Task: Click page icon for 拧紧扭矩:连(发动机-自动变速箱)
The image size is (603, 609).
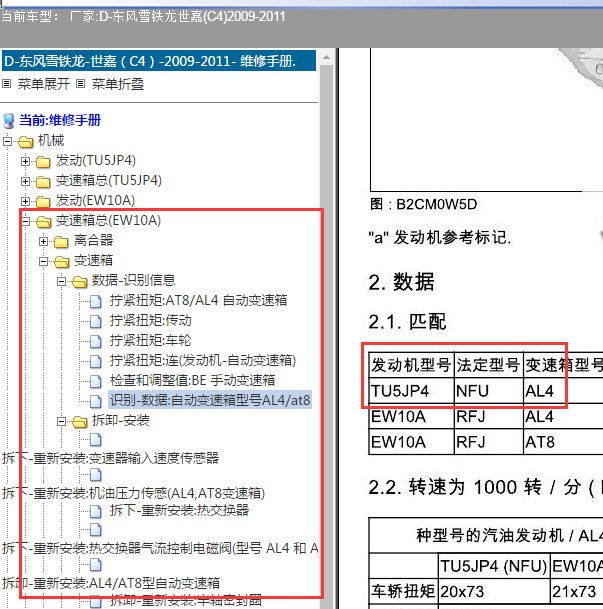Action: tap(96, 362)
